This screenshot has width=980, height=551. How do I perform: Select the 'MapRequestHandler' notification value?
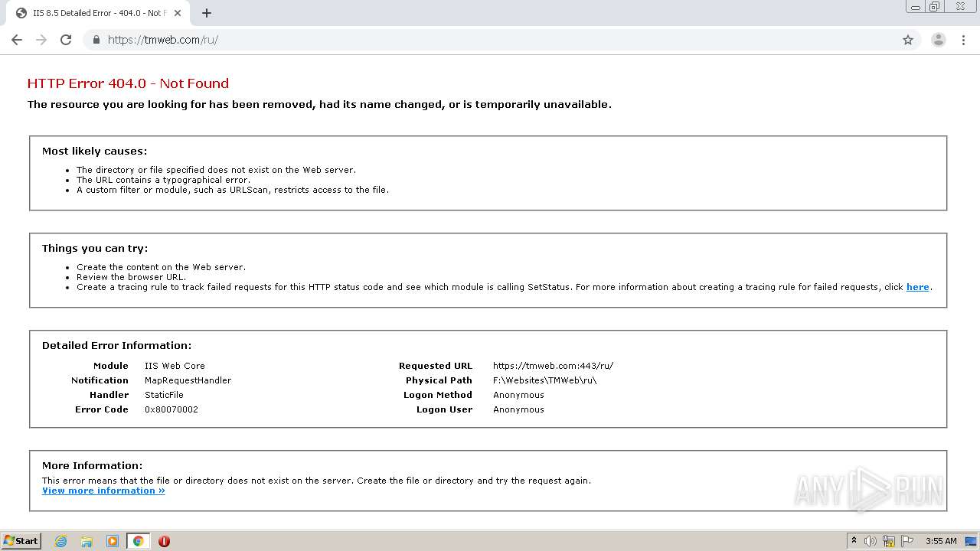188,380
